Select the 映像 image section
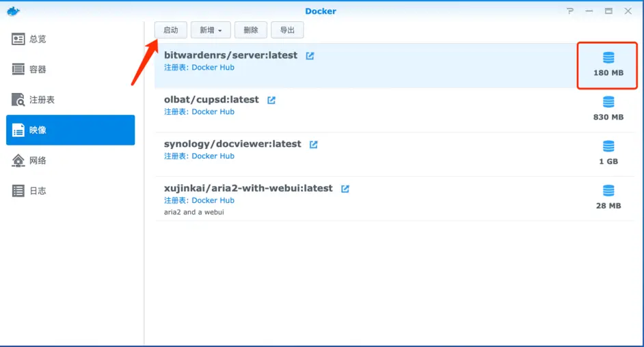The width and height of the screenshot is (644, 347). [x=70, y=130]
